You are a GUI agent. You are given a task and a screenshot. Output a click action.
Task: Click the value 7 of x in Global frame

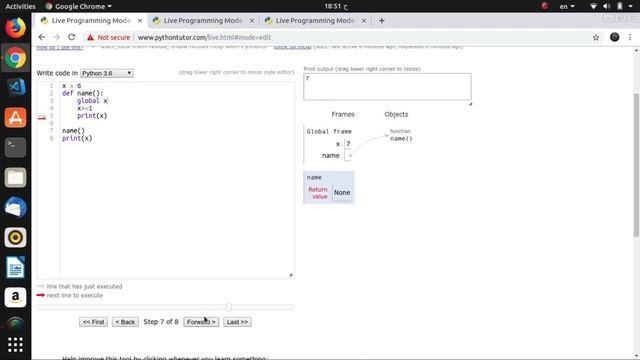[348, 144]
